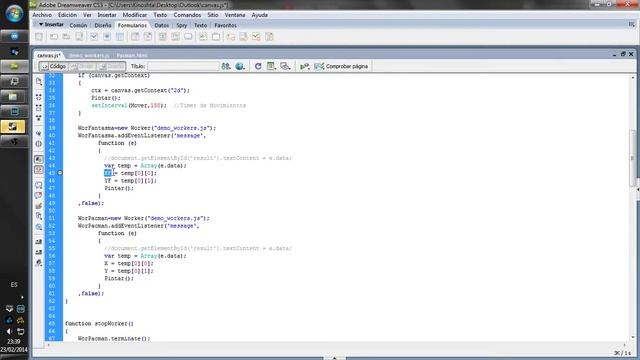The image size is (640, 360).
Task: Open the Comandos menu
Action: click(x=187, y=15)
